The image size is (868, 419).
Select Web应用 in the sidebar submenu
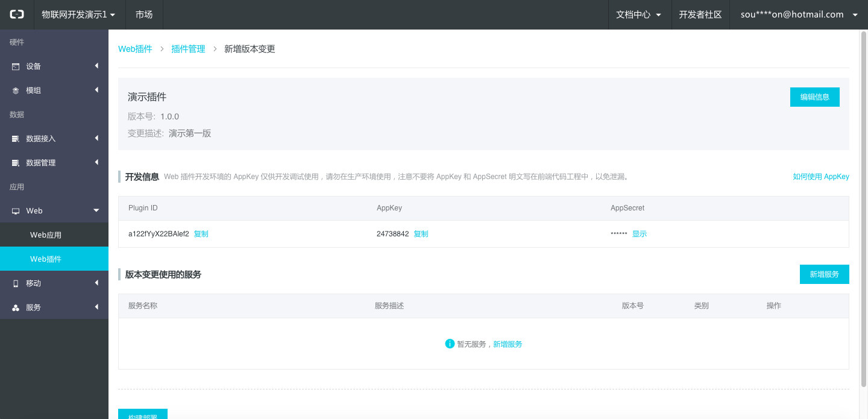click(46, 235)
